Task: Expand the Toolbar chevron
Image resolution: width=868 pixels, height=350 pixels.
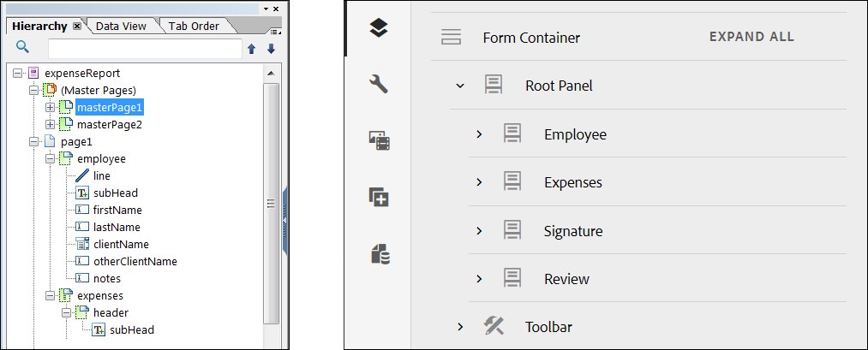Action: 459,327
